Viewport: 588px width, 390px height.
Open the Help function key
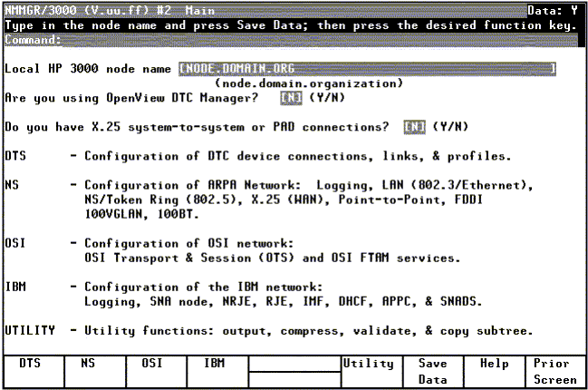coord(495,371)
